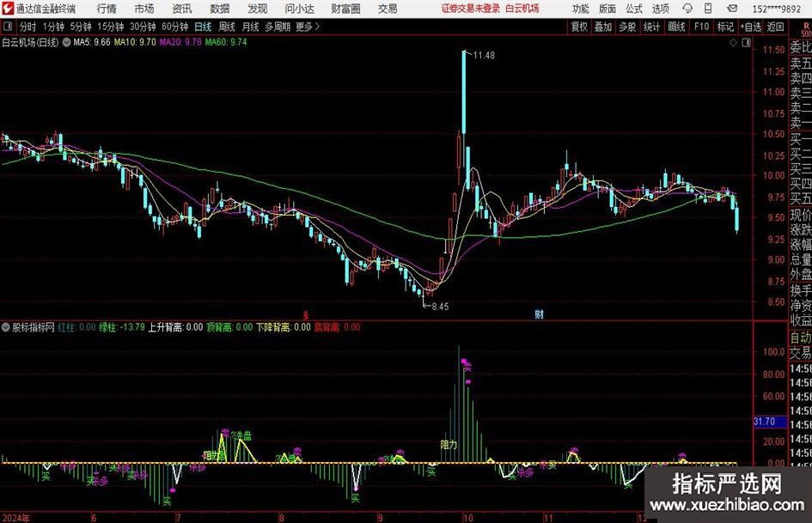Click the 画线 drawing button

676,27
